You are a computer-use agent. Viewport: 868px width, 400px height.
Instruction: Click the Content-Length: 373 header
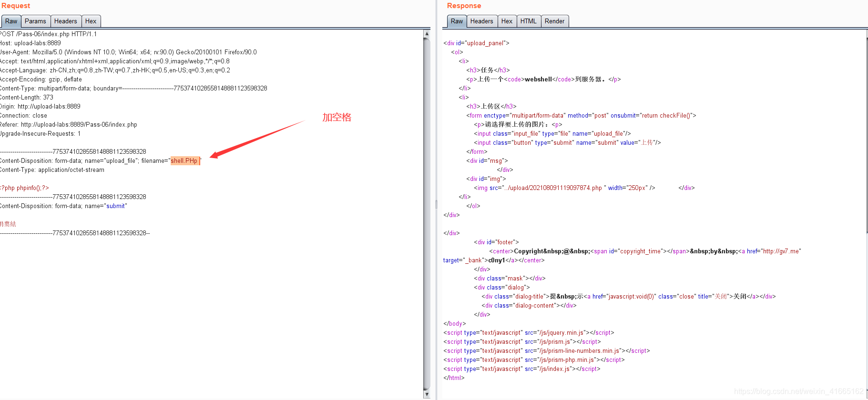pyautogui.click(x=27, y=98)
